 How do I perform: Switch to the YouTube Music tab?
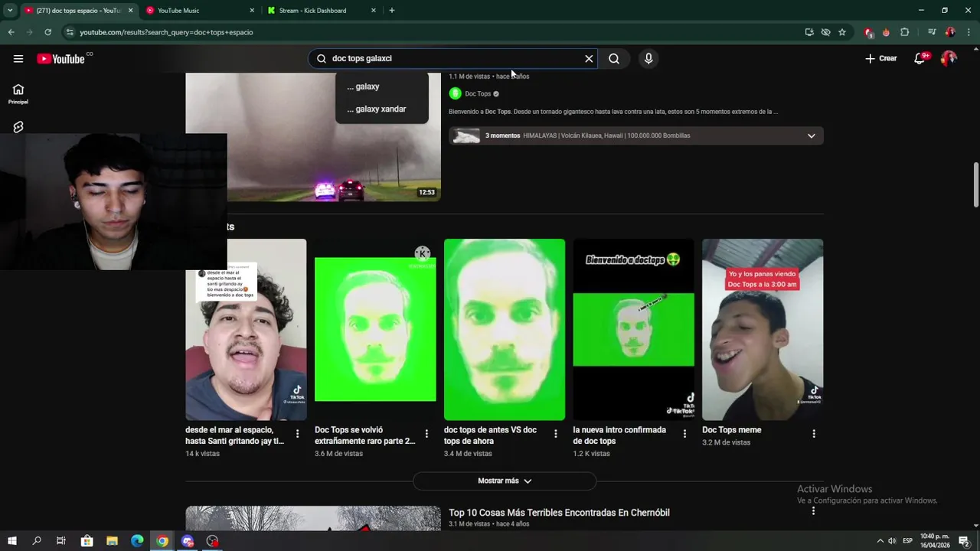pos(199,11)
